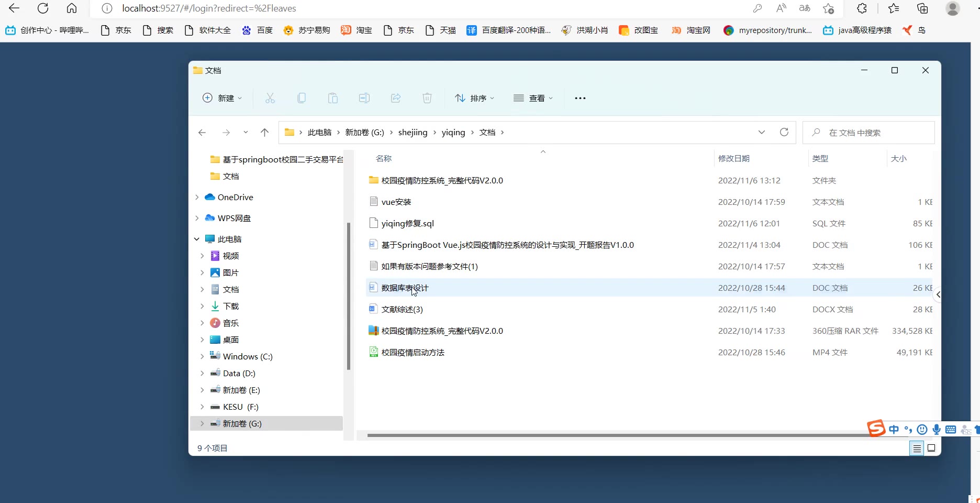Open the 查看 view menu
980x503 pixels.
(533, 98)
